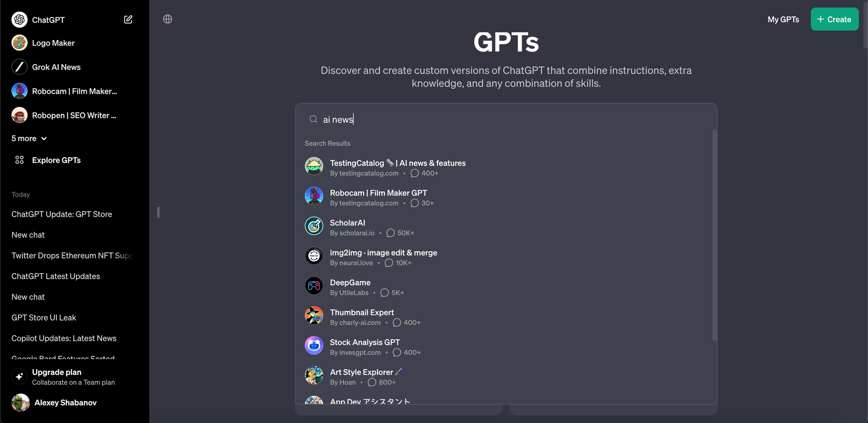This screenshot has height=423, width=868.
Task: Click the Robocam Film Maker sidebar avatar
Action: (20, 91)
